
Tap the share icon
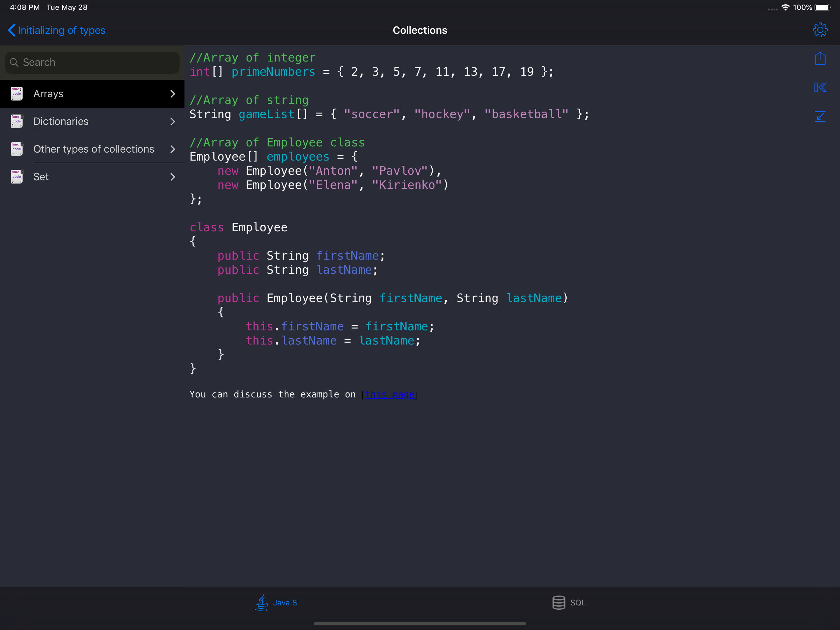820,58
